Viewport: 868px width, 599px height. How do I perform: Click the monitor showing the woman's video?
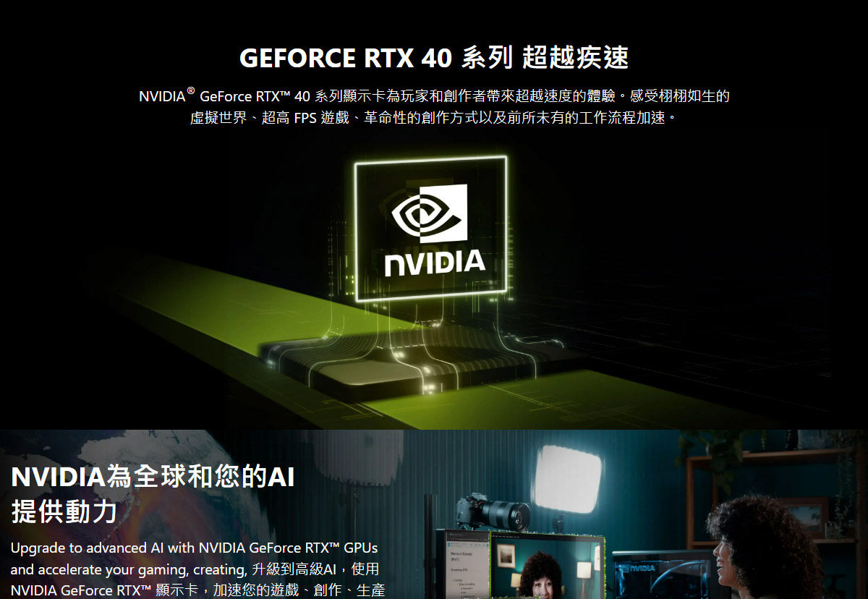tap(548, 566)
